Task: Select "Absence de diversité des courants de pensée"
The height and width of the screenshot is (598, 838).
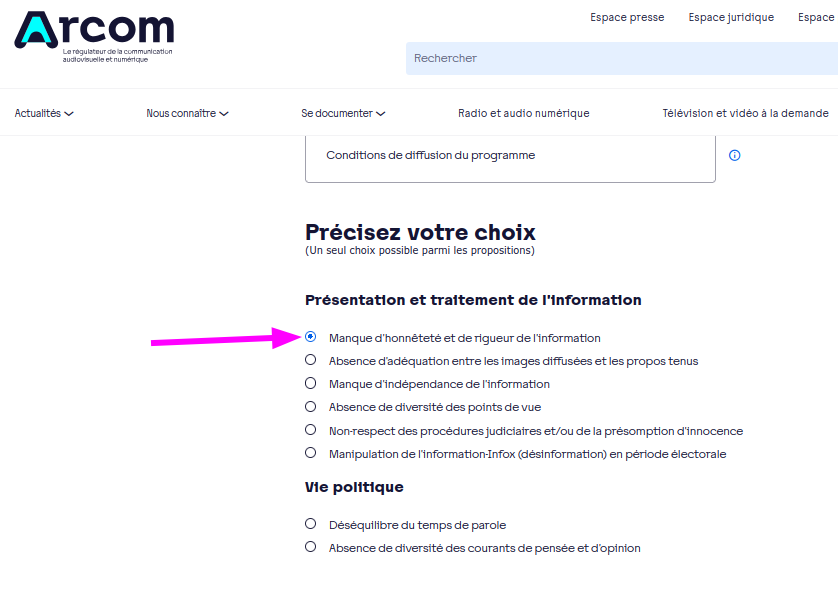Action: tap(311, 547)
